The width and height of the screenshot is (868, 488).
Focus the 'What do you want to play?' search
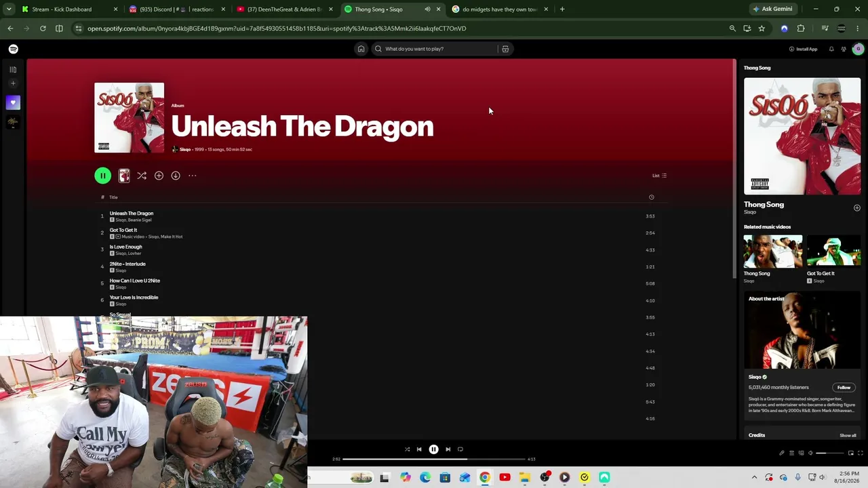click(435, 49)
